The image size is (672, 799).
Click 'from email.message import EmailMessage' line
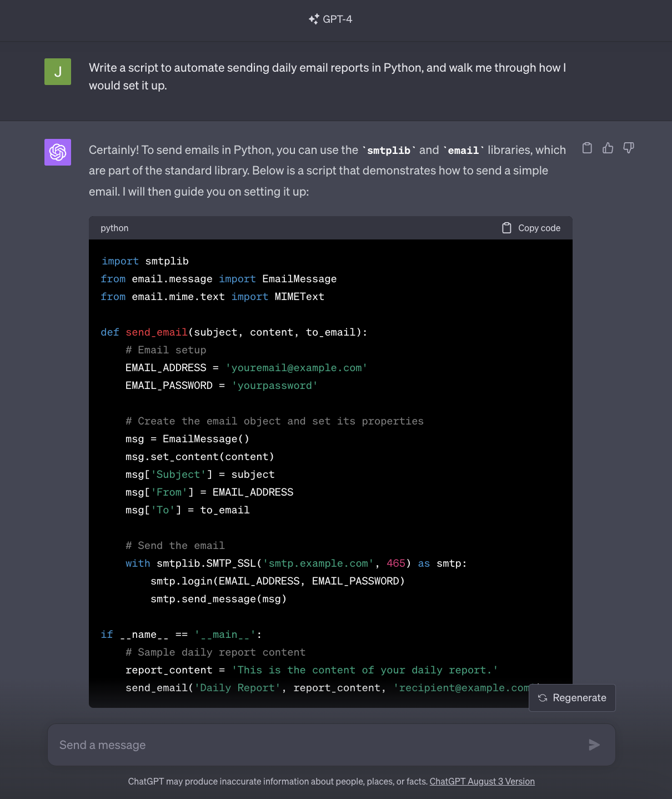[x=219, y=279]
